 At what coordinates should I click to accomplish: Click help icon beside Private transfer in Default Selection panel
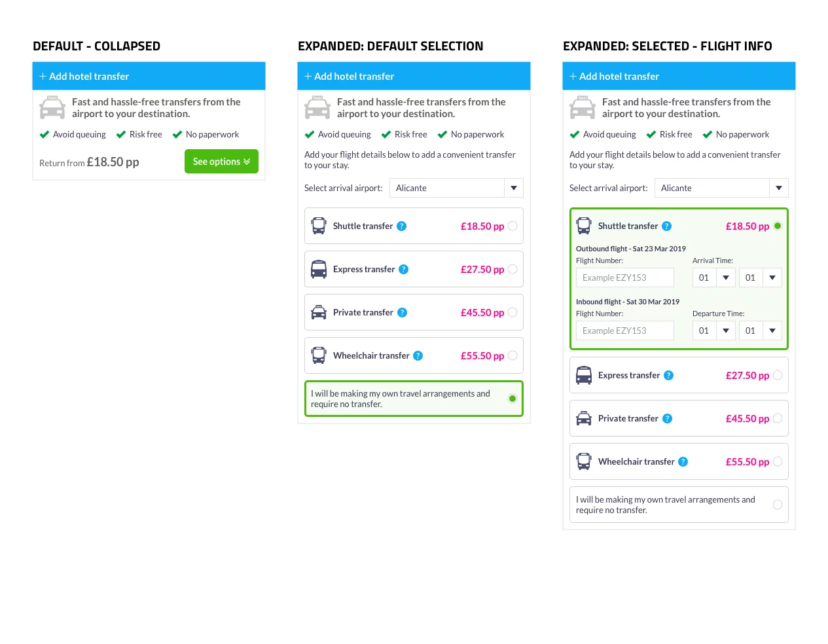point(403,313)
